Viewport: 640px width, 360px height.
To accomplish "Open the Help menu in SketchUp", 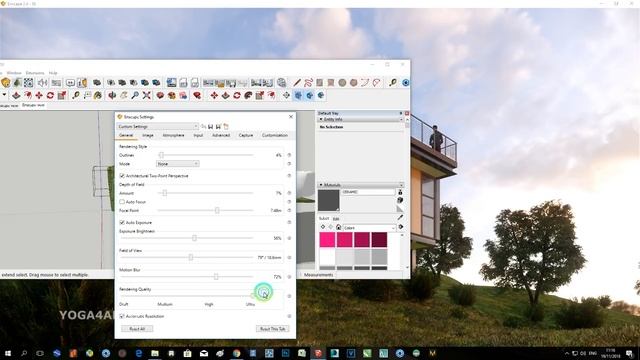I will click(x=53, y=73).
